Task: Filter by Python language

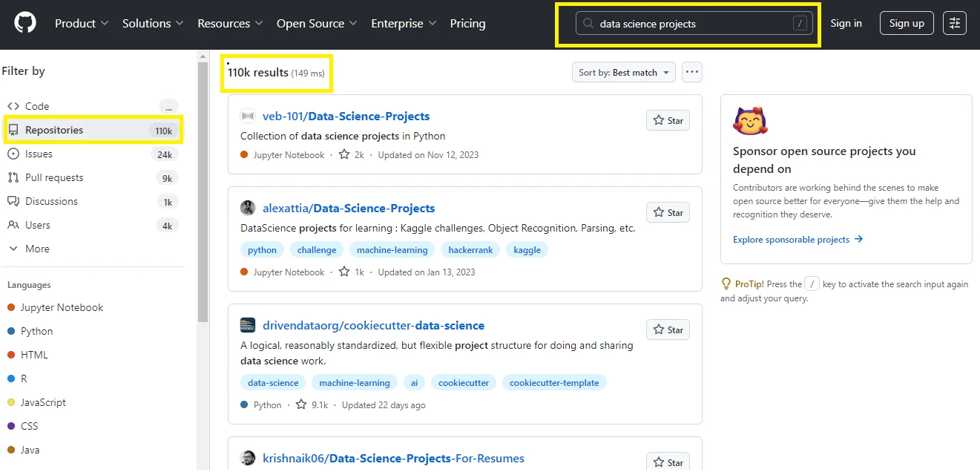Action: tap(30, 331)
